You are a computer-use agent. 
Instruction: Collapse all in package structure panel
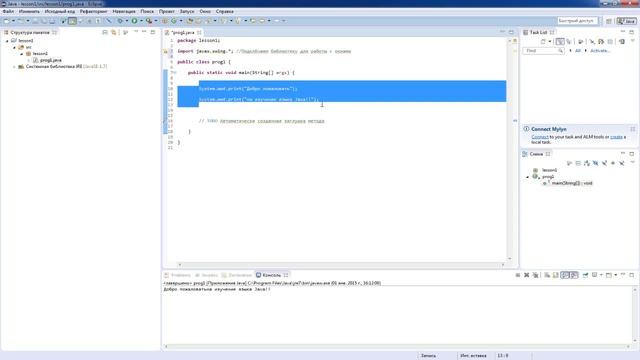point(105,32)
